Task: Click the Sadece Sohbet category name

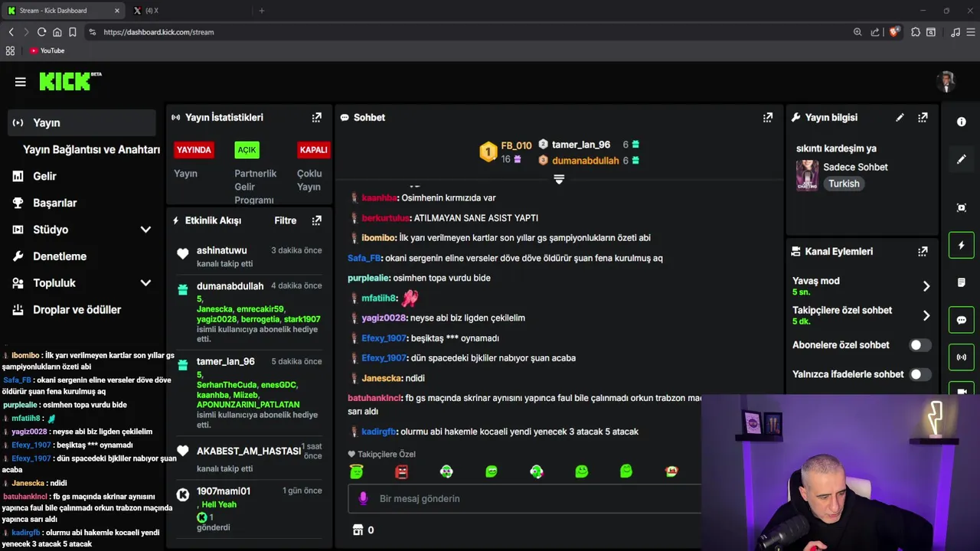Action: (x=855, y=167)
